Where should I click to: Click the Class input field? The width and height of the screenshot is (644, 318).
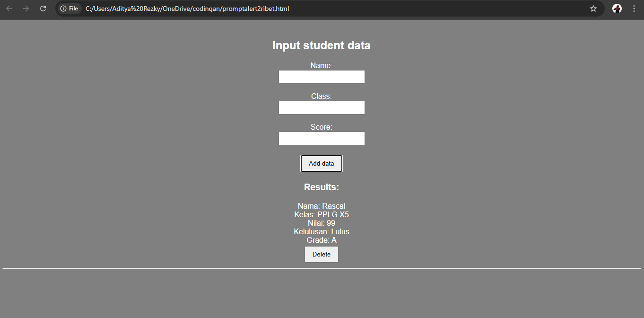[322, 107]
